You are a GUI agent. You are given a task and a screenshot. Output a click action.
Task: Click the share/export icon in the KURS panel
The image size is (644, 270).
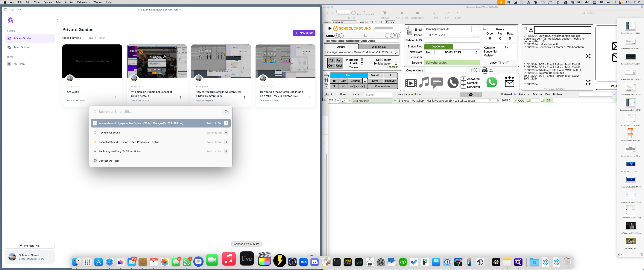click(392, 36)
